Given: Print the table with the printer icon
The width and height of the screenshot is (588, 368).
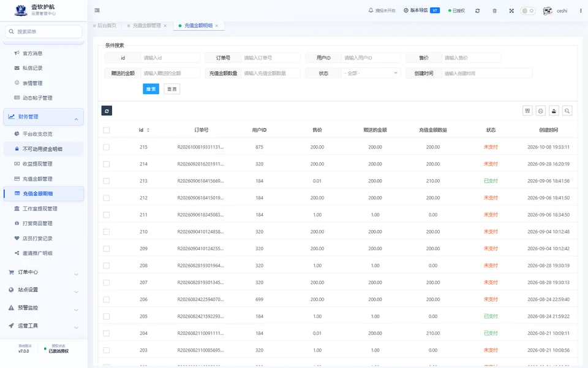Looking at the screenshot, I should [541, 111].
